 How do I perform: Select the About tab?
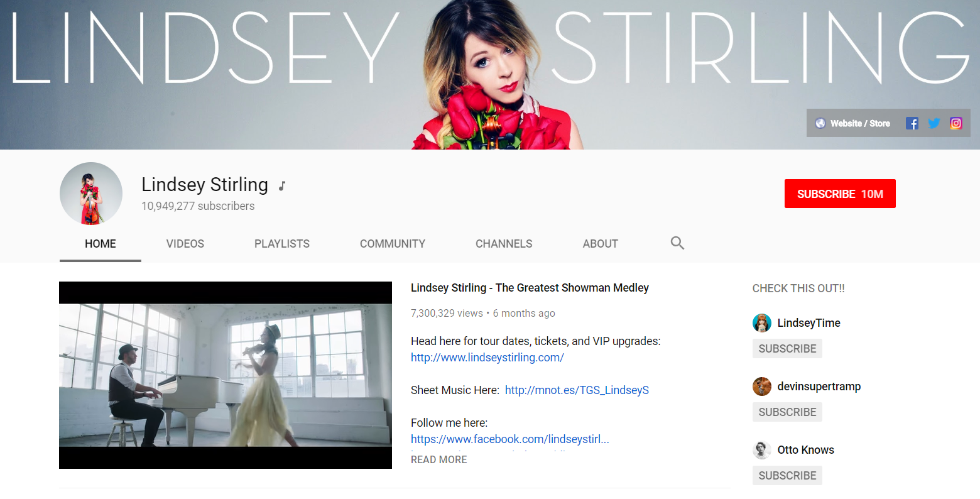point(601,244)
